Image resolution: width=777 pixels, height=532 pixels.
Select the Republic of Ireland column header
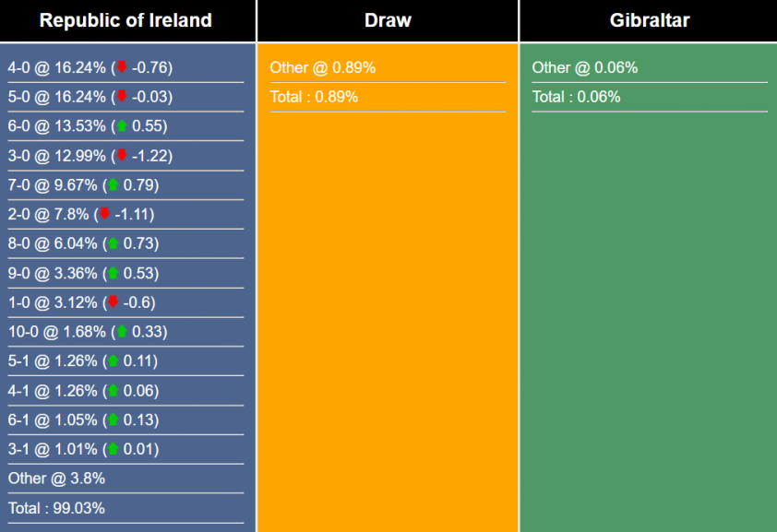126,20
